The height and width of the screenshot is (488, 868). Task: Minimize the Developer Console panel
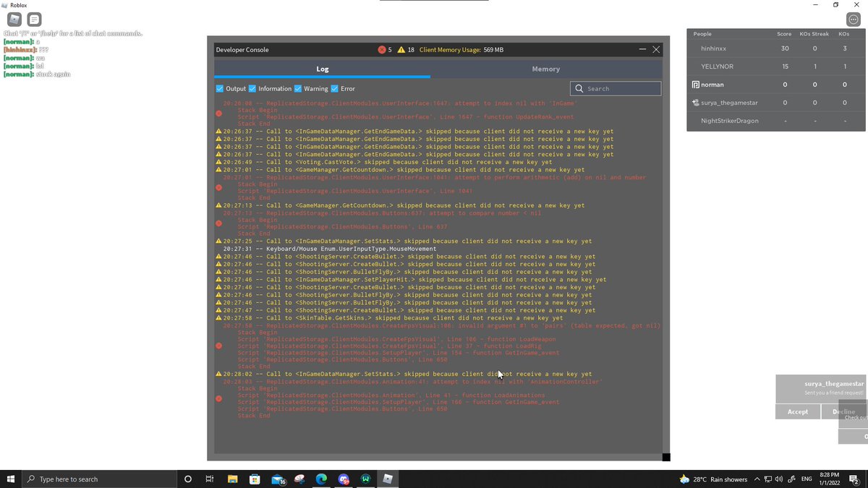click(x=642, y=49)
